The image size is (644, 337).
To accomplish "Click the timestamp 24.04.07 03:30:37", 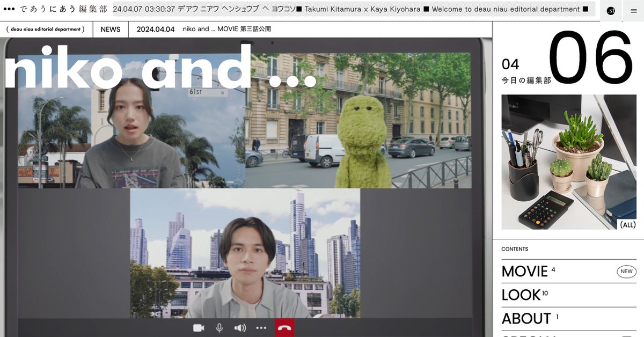I will [144, 10].
